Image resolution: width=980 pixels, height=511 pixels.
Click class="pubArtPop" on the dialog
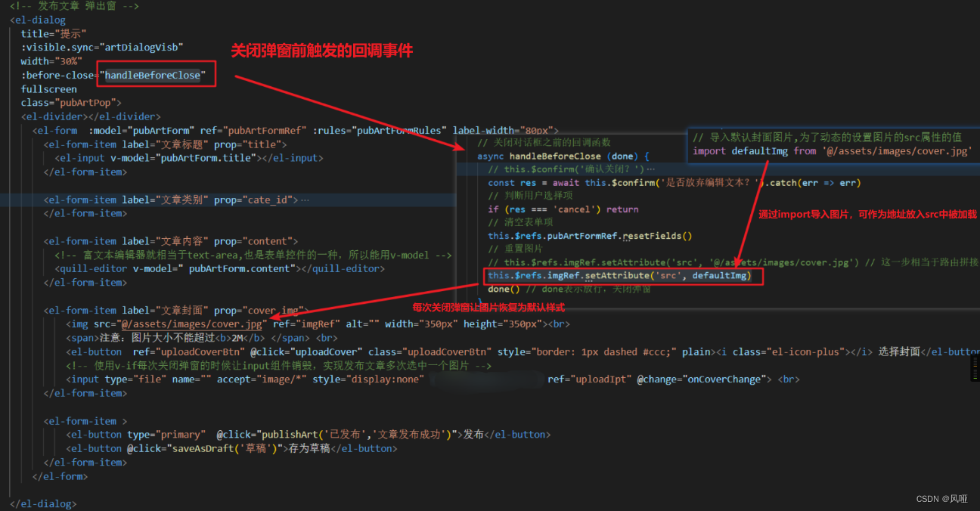[x=68, y=103]
